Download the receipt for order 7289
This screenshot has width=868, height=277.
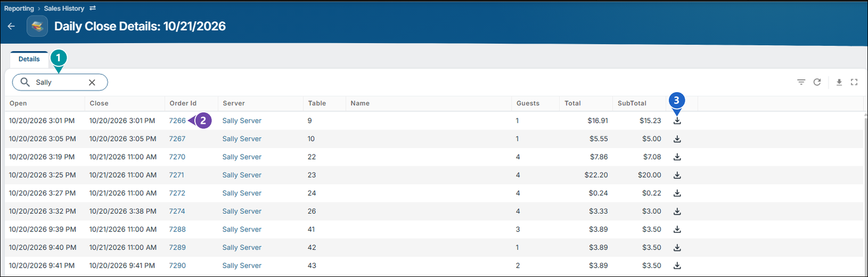point(677,248)
